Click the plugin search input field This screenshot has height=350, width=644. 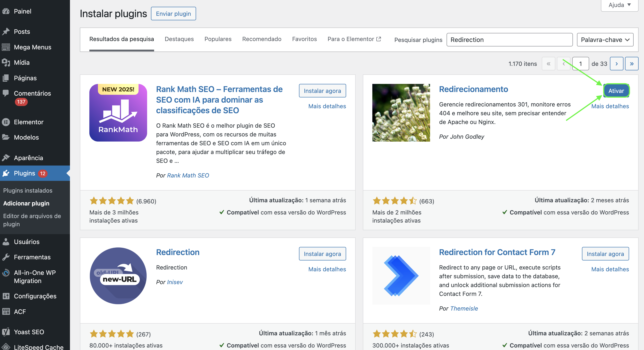(x=510, y=40)
